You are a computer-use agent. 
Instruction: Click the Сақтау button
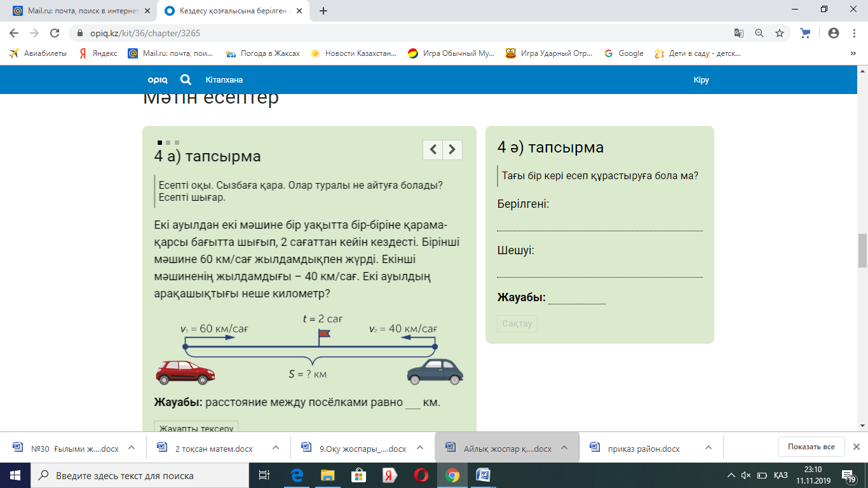pos(517,323)
